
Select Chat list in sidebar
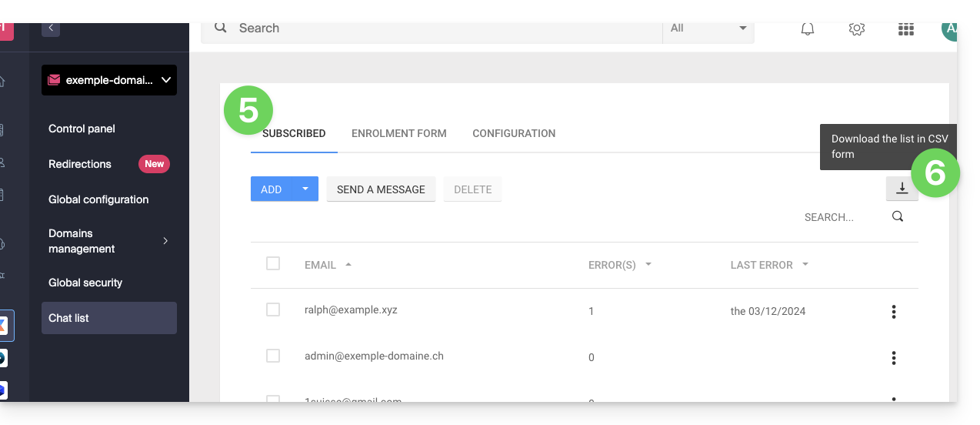pyautogui.click(x=109, y=318)
